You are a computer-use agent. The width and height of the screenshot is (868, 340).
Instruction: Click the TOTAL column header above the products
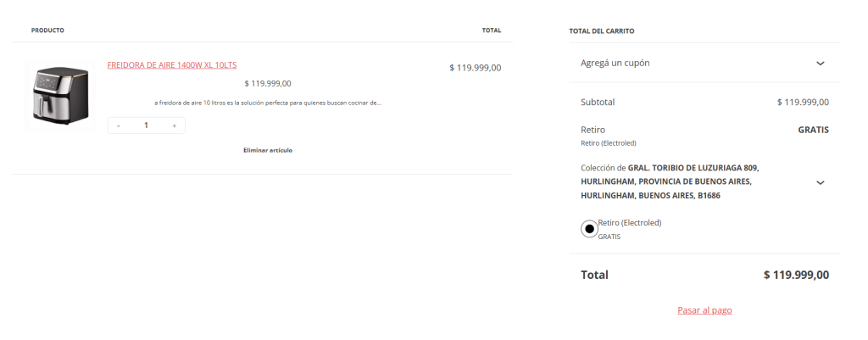(491, 31)
